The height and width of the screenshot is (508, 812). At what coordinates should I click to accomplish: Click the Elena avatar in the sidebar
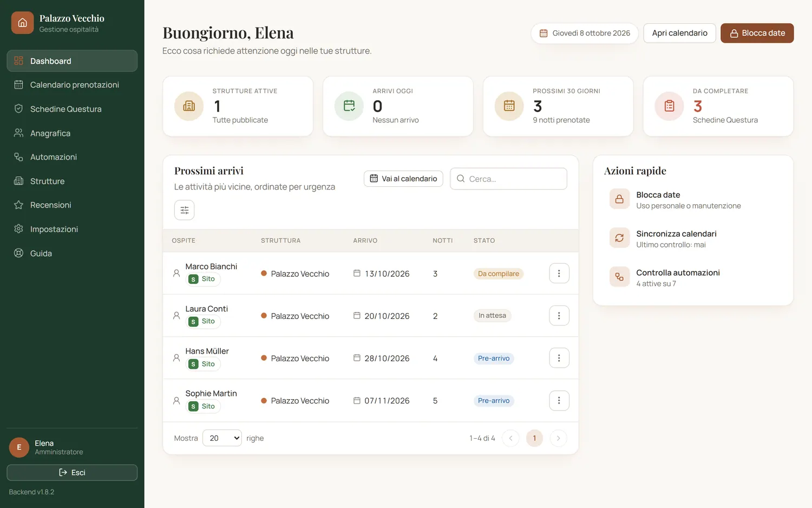click(x=19, y=447)
